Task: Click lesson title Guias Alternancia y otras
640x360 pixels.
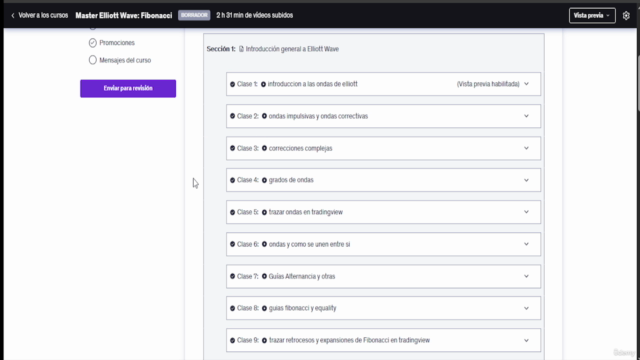Action: tap(302, 276)
